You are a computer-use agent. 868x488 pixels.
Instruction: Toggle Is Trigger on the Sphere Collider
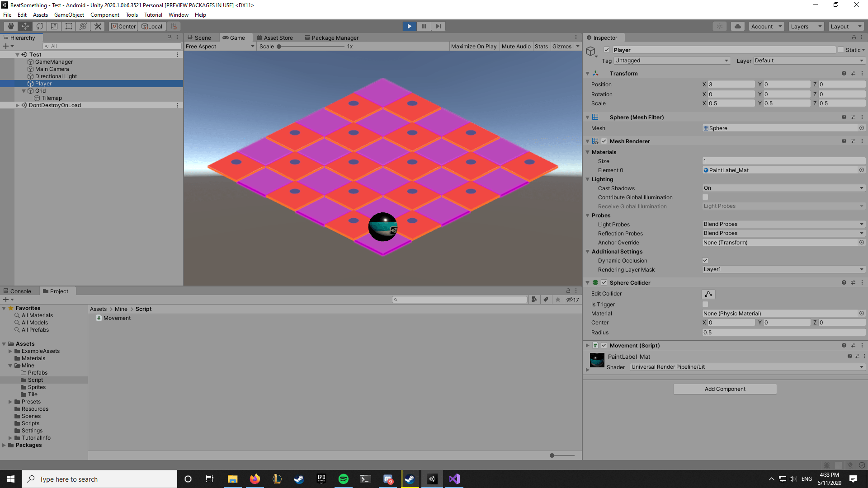tap(705, 304)
